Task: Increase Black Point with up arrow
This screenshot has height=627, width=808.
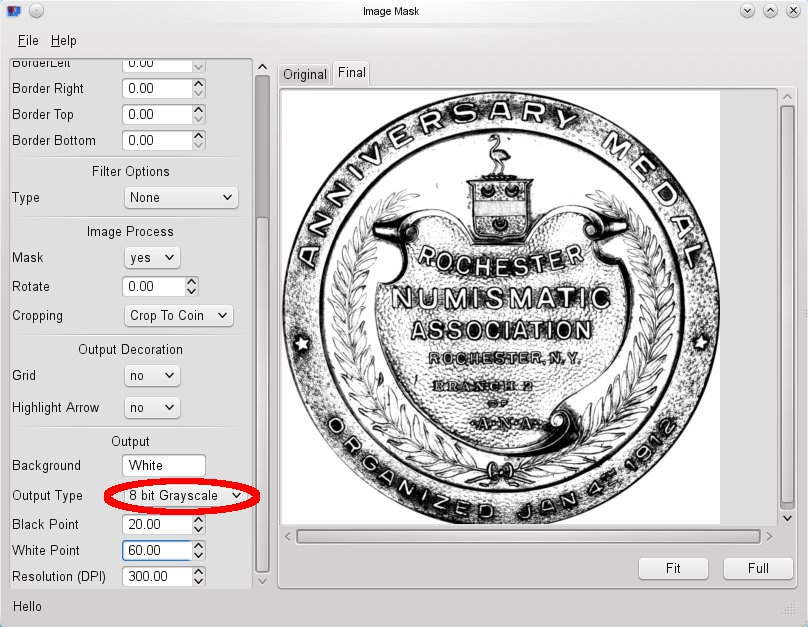Action: 199,519
